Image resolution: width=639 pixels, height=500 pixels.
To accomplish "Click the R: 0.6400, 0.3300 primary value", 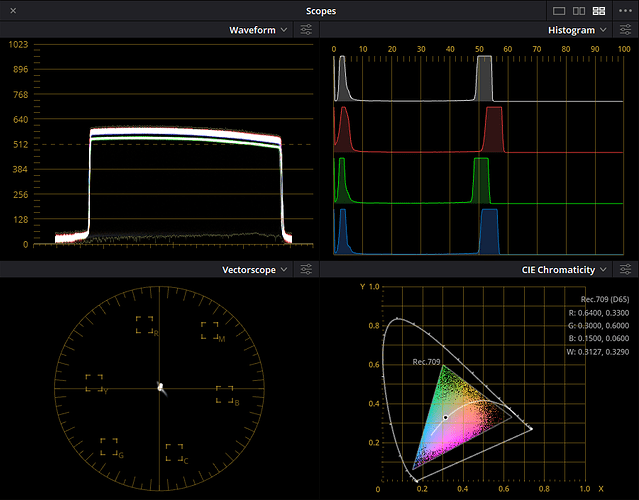I will [x=599, y=313].
